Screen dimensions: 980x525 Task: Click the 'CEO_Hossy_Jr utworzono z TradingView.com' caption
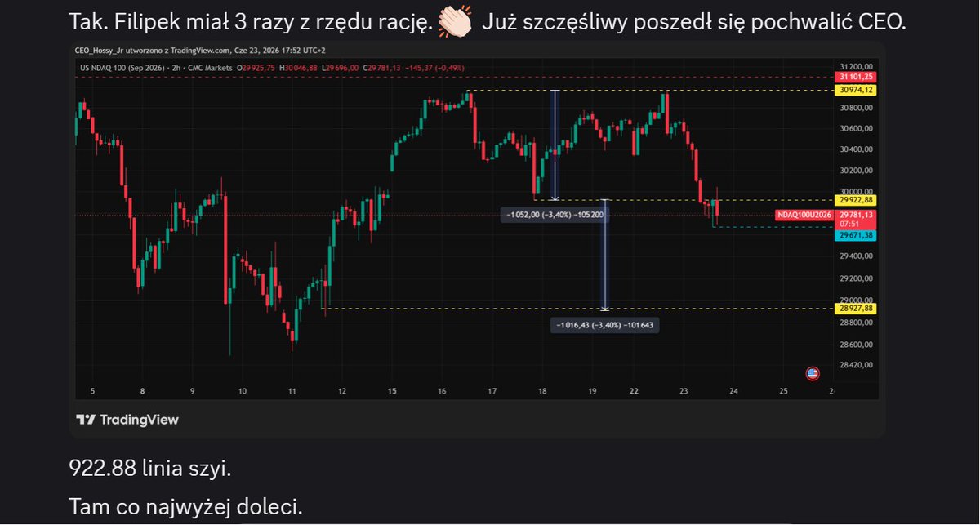tap(151, 51)
